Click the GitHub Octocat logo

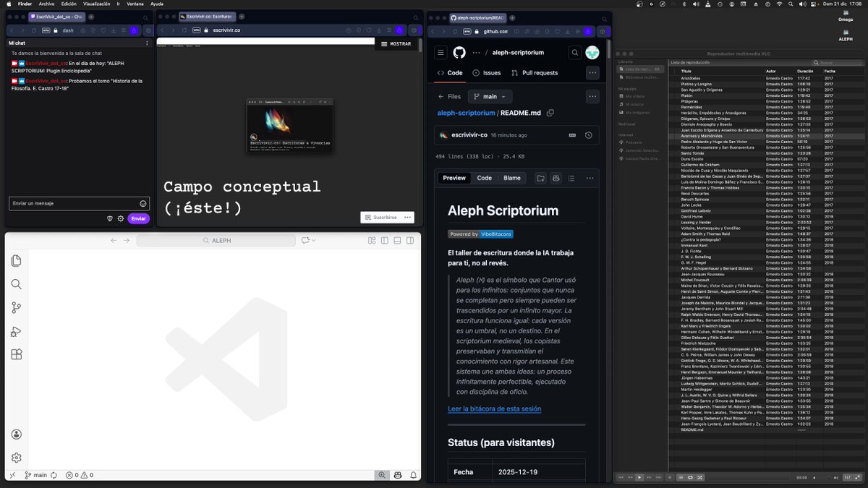(459, 53)
